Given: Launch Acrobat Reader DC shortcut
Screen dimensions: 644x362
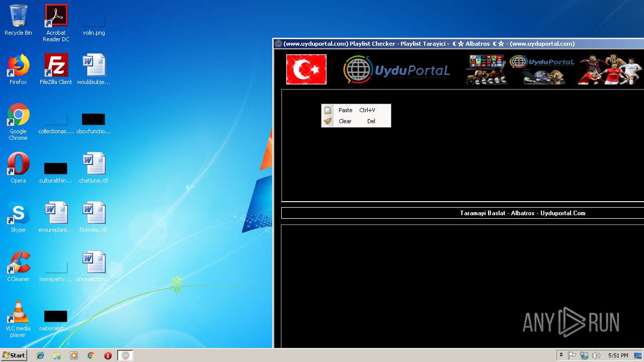Looking at the screenshot, I should [56, 23].
